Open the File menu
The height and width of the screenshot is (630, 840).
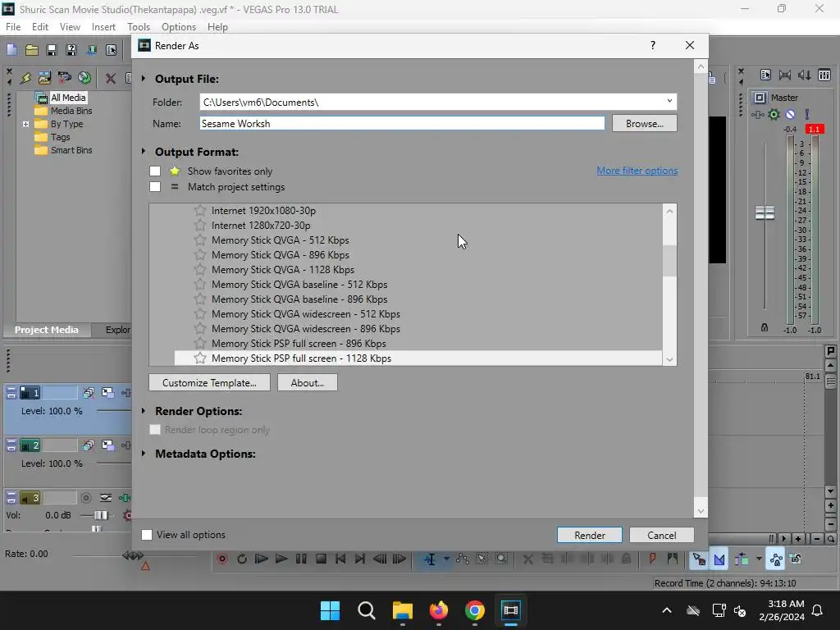tap(13, 27)
